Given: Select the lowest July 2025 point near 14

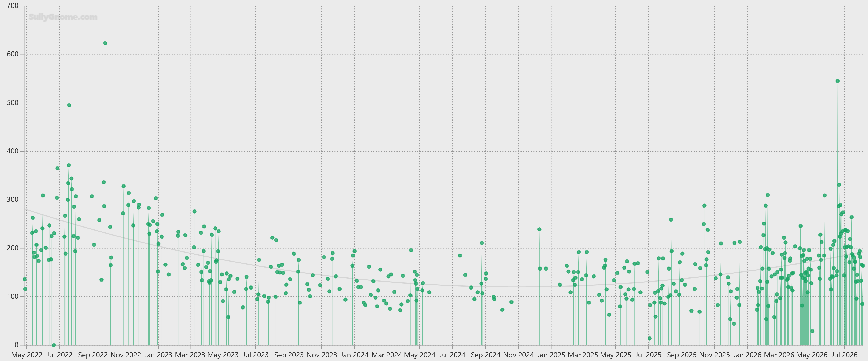Looking at the screenshot, I should click(650, 338).
